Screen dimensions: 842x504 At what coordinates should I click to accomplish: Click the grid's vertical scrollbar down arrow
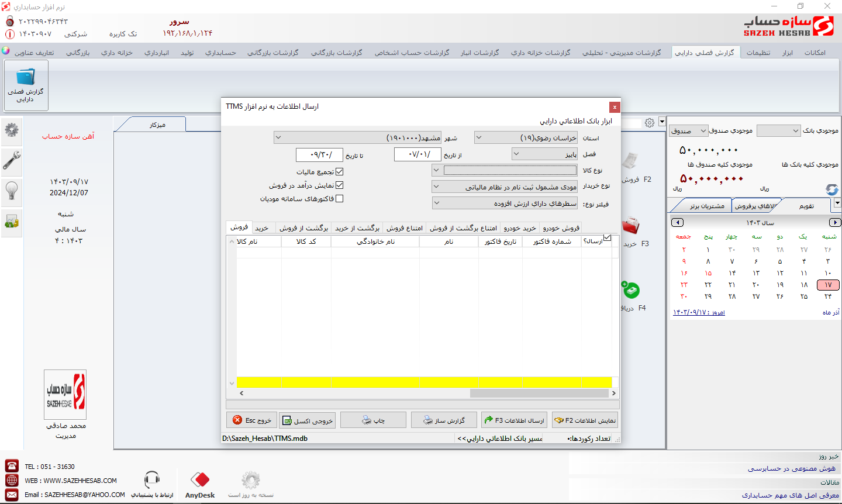click(x=232, y=384)
